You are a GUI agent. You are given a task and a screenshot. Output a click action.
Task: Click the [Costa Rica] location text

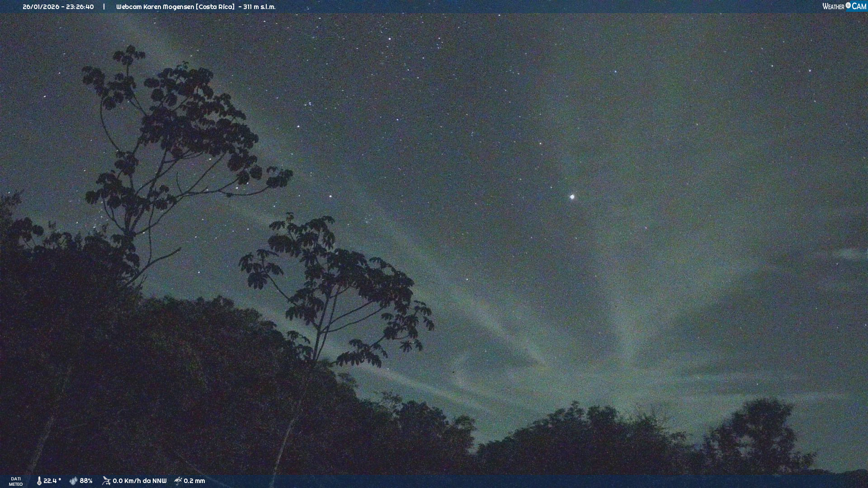[x=215, y=7]
